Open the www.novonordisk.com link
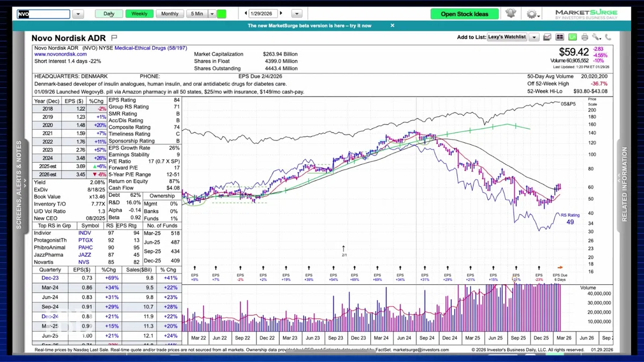 pos(61,54)
